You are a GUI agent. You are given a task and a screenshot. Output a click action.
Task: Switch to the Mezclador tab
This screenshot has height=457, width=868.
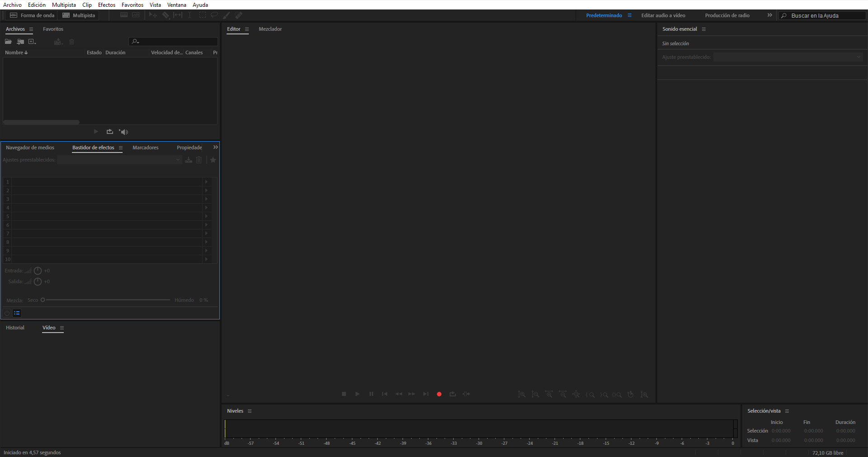270,29
